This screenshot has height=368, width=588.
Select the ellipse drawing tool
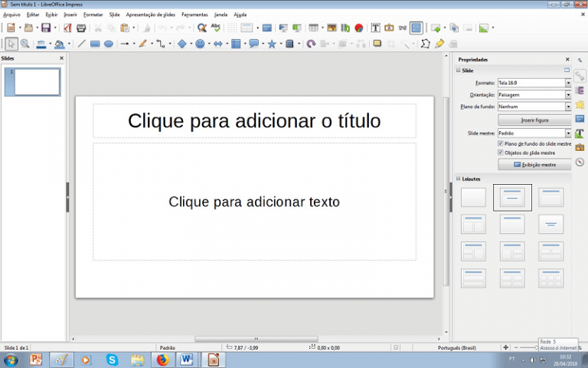pyautogui.click(x=109, y=44)
